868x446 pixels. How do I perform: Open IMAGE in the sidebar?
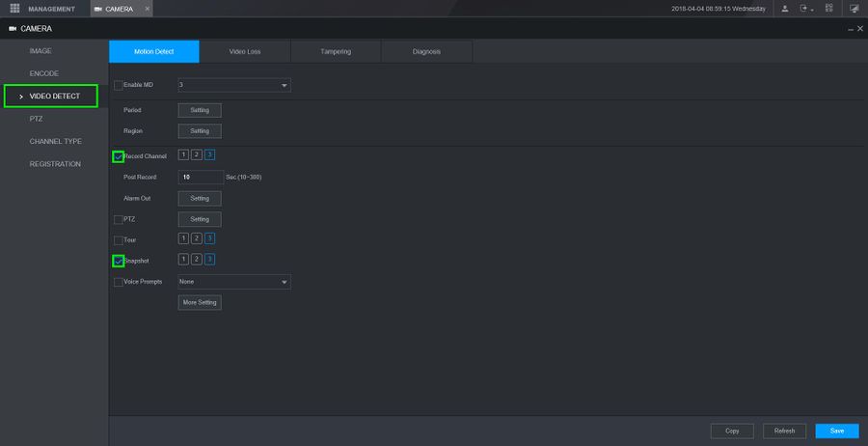tap(41, 51)
